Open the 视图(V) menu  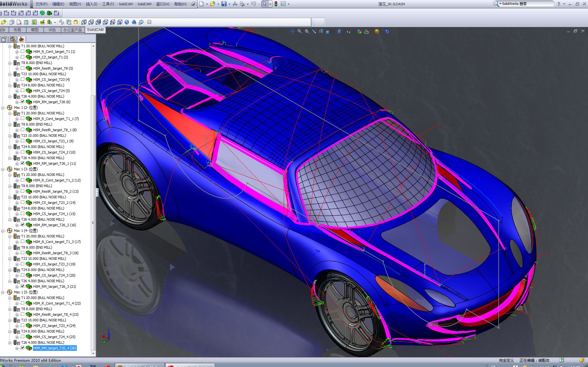tap(75, 4)
